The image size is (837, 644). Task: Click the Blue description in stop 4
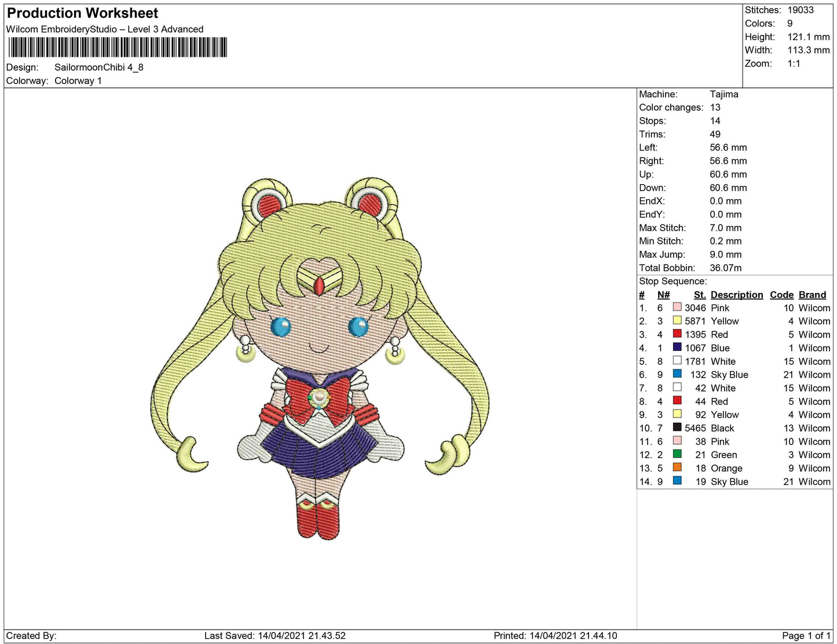720,348
